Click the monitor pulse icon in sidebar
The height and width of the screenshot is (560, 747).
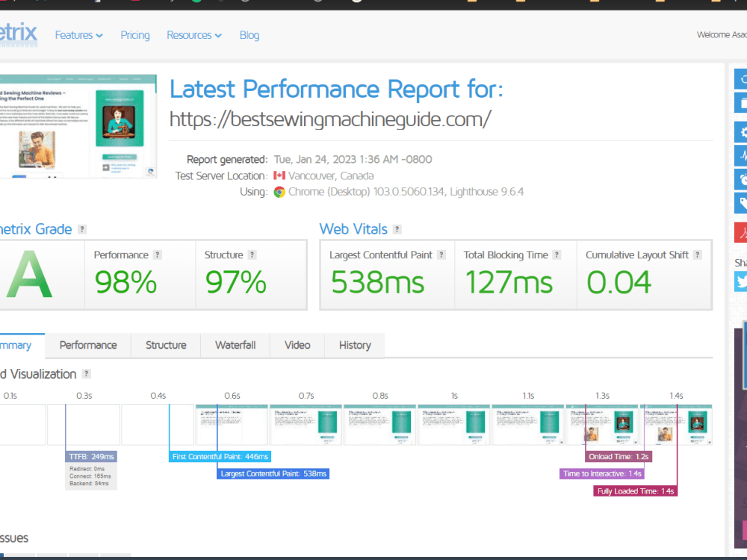coord(741,155)
